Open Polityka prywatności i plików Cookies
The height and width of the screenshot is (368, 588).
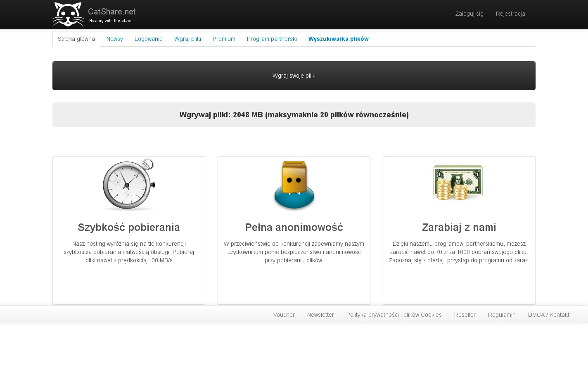tap(394, 315)
